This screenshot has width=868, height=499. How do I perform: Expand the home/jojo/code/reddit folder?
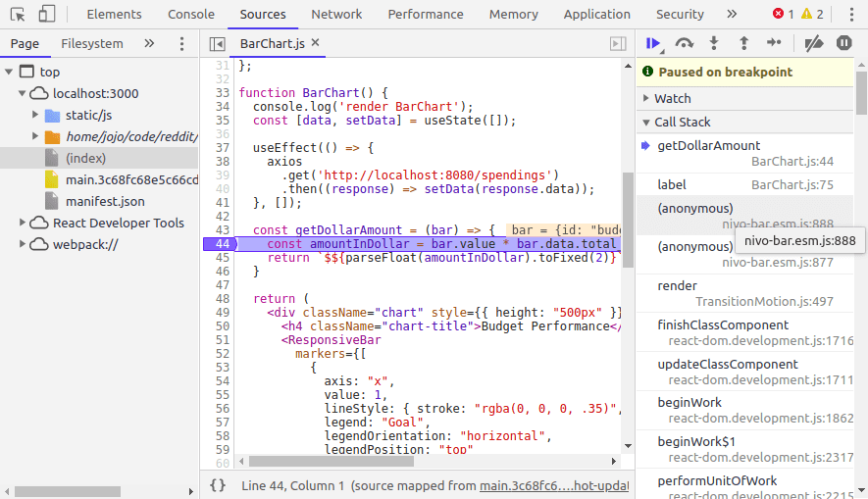pos(35,136)
